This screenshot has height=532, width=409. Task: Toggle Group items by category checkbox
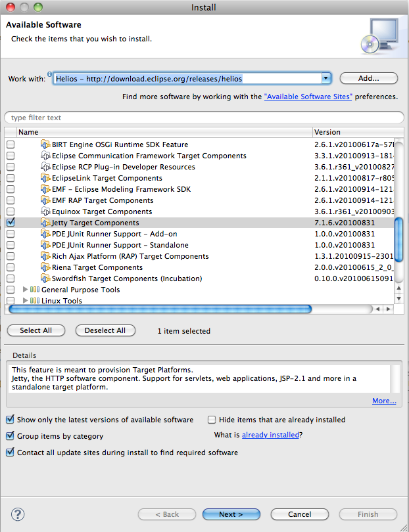coord(10,436)
